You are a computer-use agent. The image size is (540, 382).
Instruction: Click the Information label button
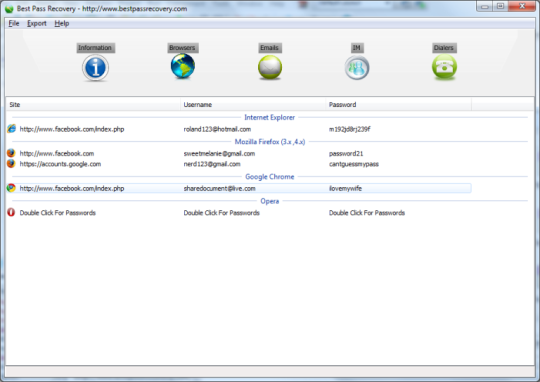[x=95, y=48]
